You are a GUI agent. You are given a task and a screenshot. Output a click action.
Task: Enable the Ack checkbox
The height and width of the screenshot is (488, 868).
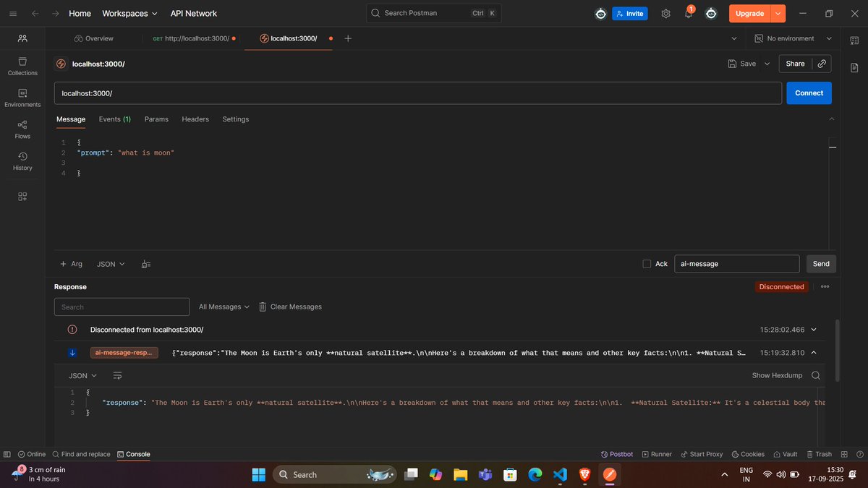click(x=647, y=264)
